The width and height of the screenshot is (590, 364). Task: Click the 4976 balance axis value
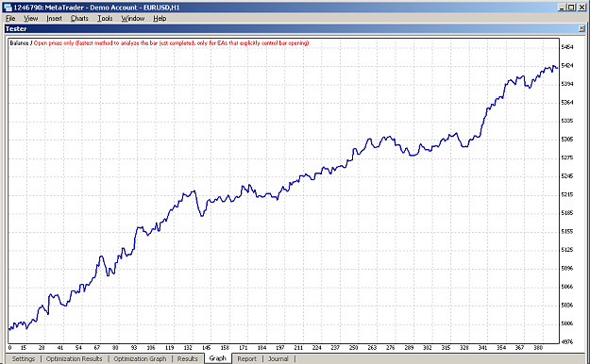[x=567, y=341]
